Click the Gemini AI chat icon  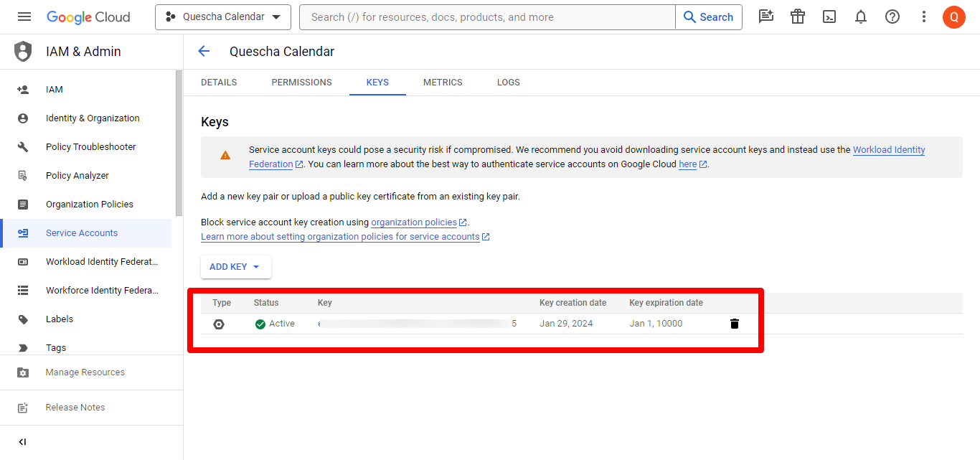[766, 17]
